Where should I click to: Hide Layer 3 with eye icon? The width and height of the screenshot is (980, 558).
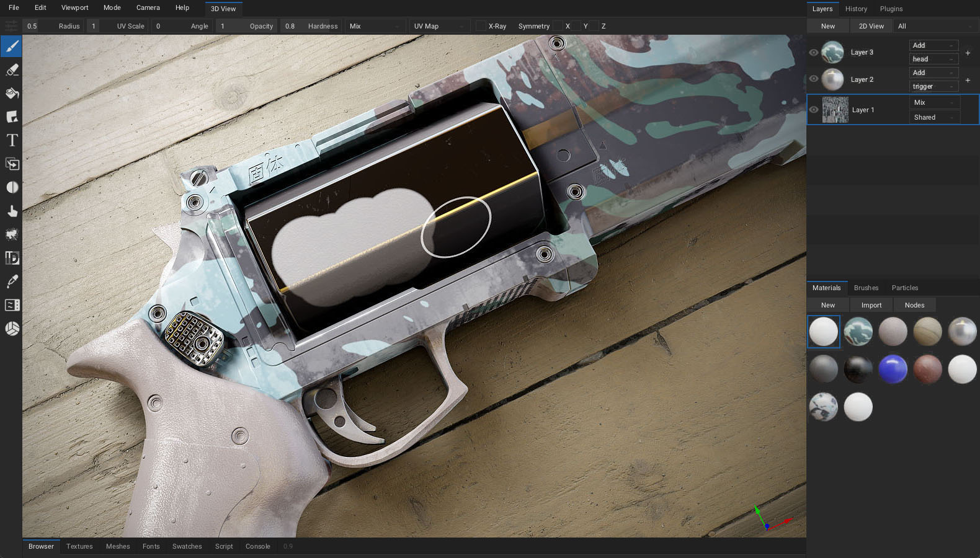tap(814, 53)
